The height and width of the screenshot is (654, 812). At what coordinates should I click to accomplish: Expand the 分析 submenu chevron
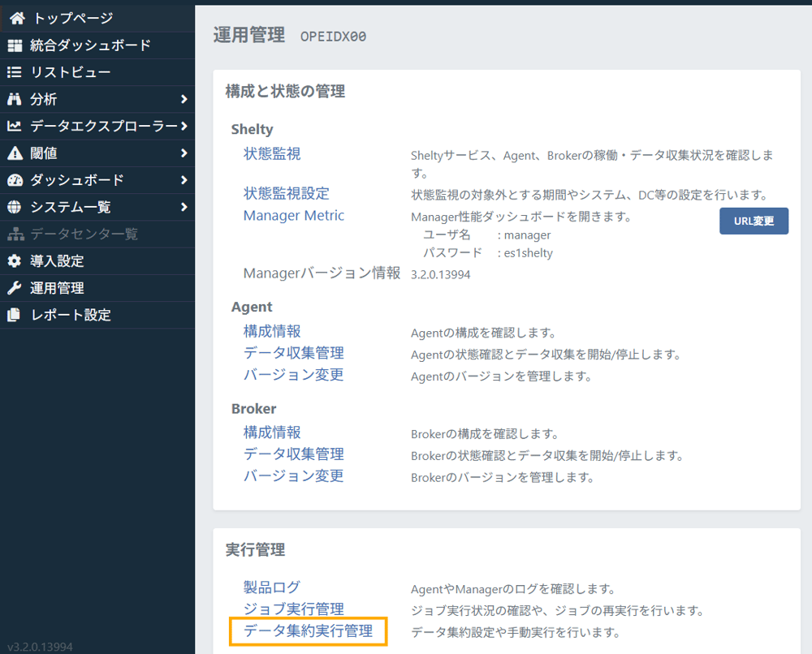point(184,99)
